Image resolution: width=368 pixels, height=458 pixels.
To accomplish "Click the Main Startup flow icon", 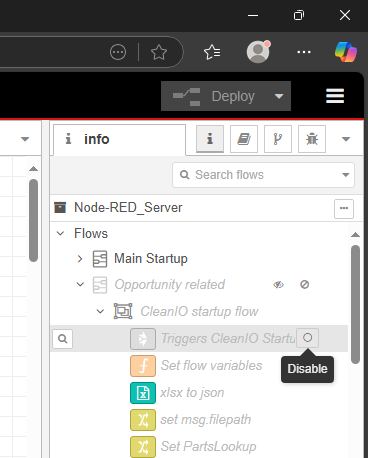I will [100, 259].
